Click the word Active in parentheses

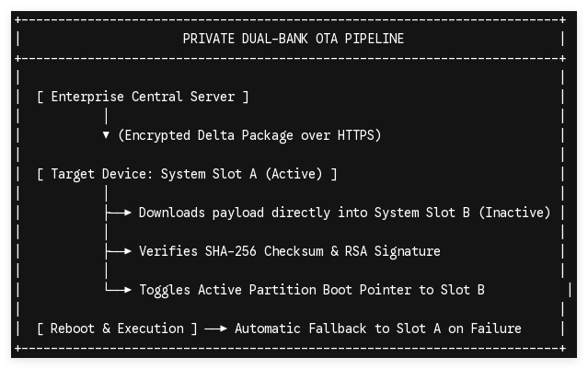pyautogui.click(x=294, y=174)
